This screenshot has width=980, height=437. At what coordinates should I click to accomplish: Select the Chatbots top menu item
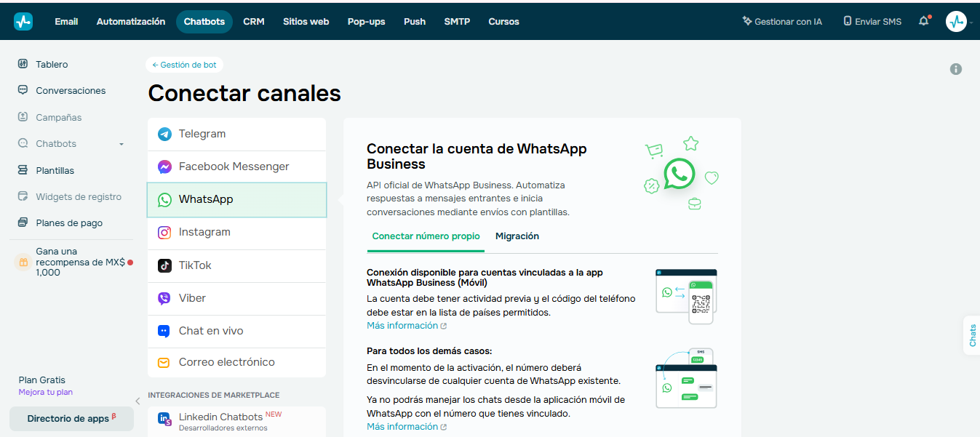204,21
